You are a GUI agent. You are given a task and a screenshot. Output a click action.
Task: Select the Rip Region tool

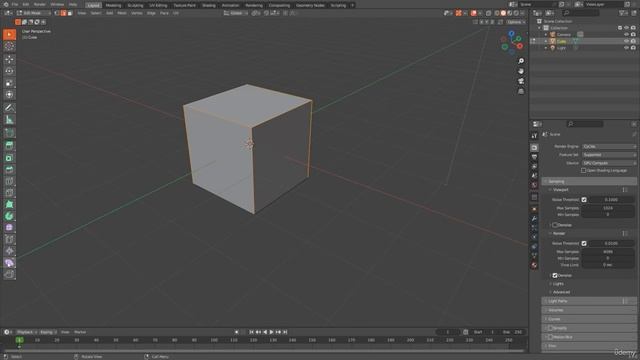point(9,274)
